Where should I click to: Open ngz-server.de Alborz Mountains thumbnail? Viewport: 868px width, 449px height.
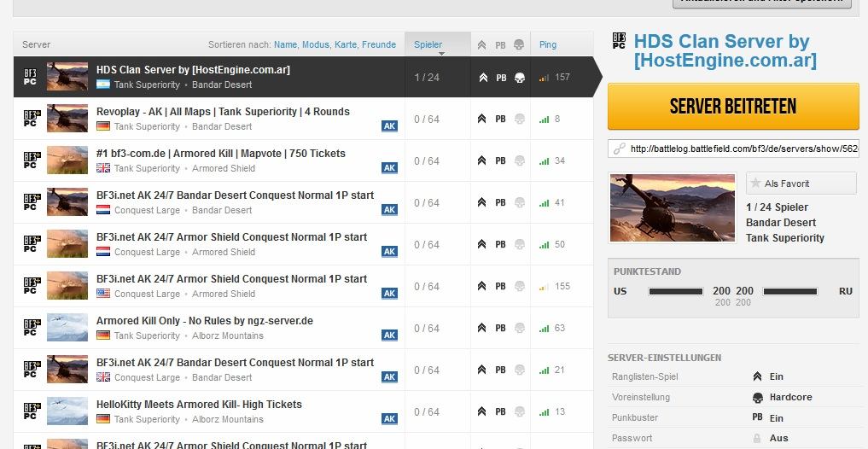67,327
